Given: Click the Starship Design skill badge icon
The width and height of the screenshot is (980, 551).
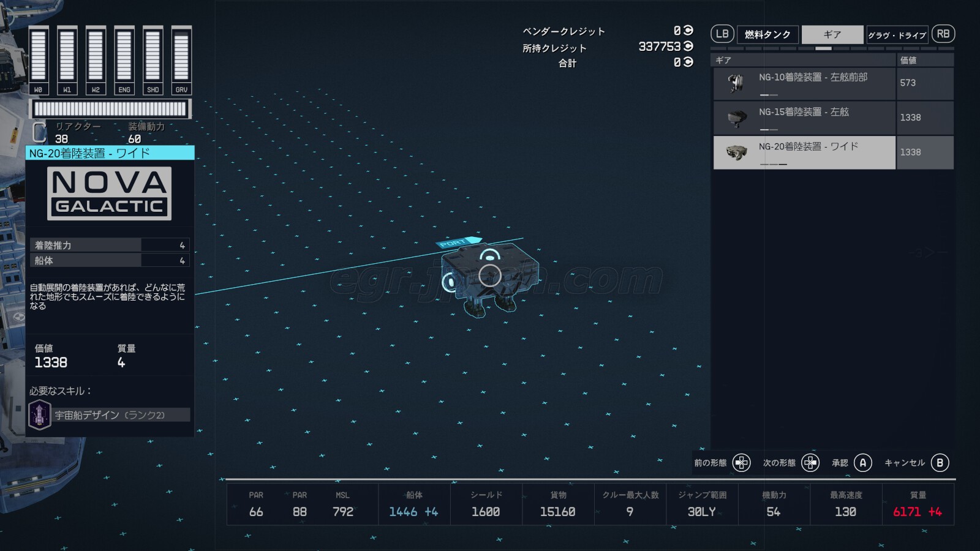Looking at the screenshot, I should pos(40,415).
